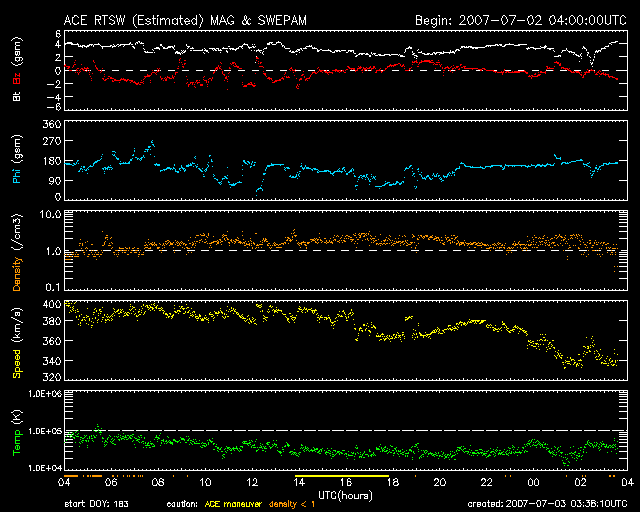Click the '16' hour label on the time axis
Image resolution: width=640 pixels, height=512 pixels.
coord(346,483)
